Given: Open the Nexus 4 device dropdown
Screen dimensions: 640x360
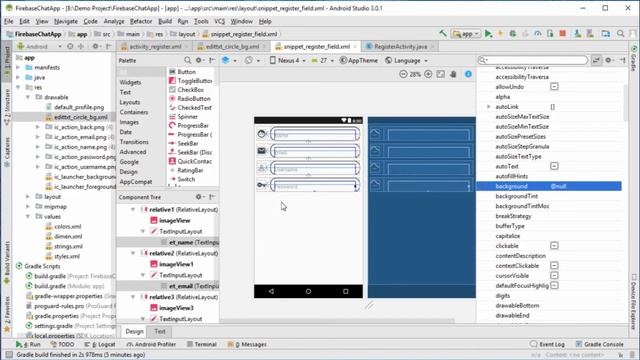Looking at the screenshot, I should [x=288, y=60].
